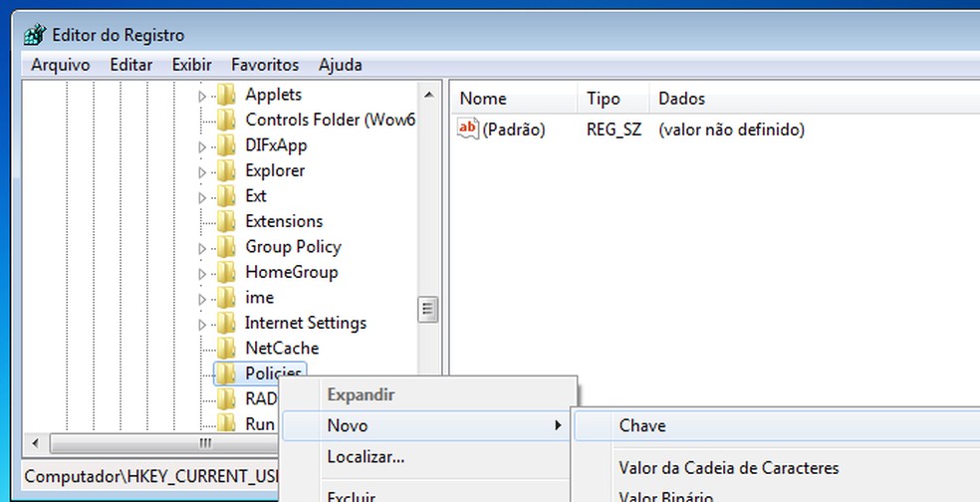This screenshot has width=980, height=502.
Task: Click the (valor não definido) data cell
Action: pos(731,130)
